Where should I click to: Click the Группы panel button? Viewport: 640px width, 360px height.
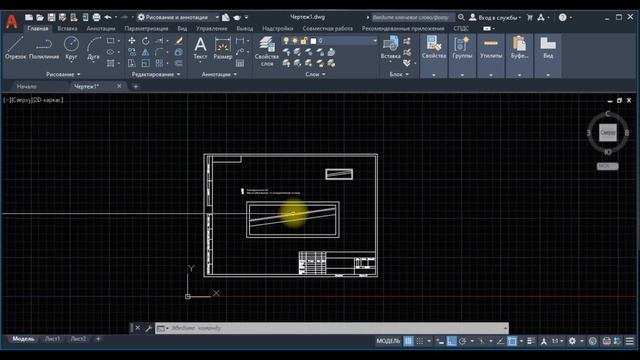(462, 55)
